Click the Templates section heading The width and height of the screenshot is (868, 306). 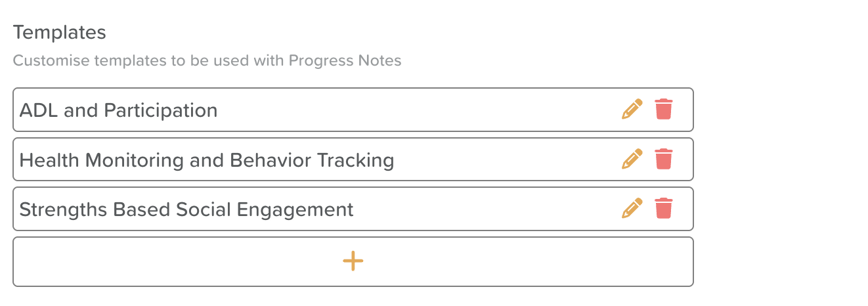click(59, 32)
